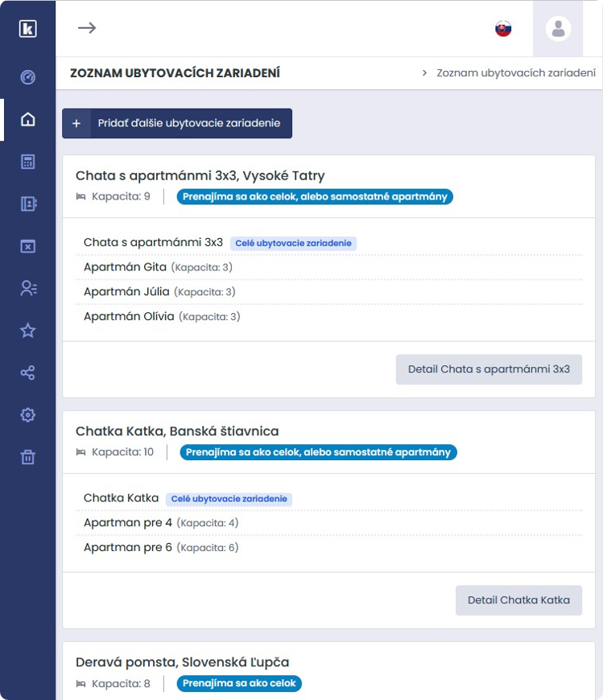Click bed icon next to Kapacita: 9
This screenshot has height=700, width=603.
(x=81, y=196)
